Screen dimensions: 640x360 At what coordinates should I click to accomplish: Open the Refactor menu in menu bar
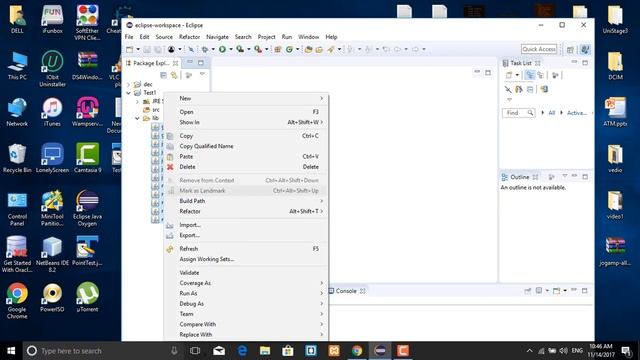tap(189, 37)
